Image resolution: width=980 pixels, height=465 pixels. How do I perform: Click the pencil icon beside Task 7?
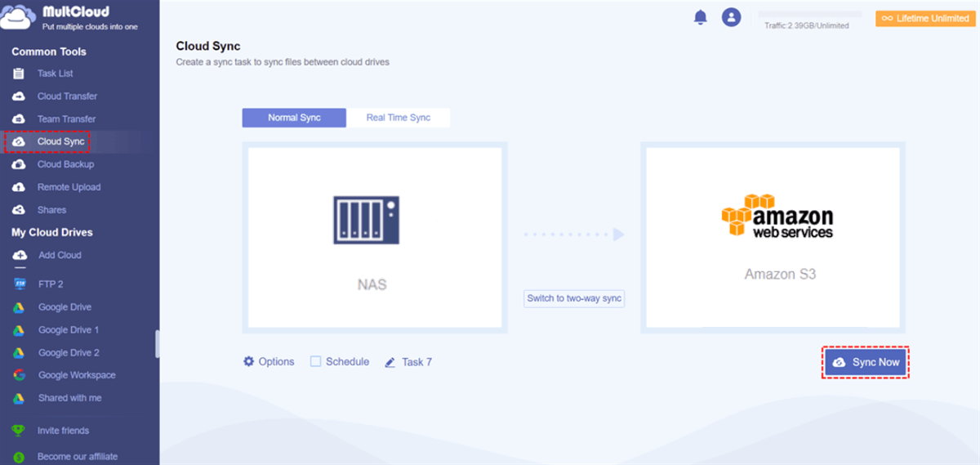pyautogui.click(x=390, y=362)
